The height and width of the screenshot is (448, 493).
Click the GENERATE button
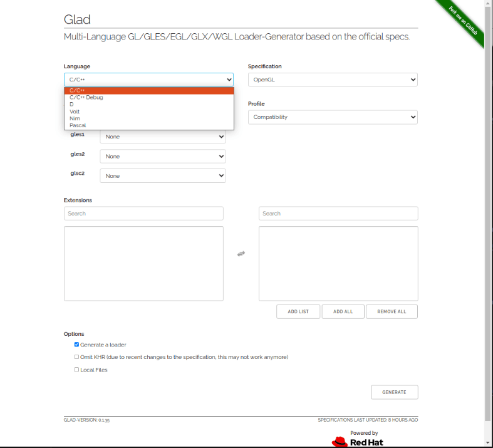click(394, 392)
